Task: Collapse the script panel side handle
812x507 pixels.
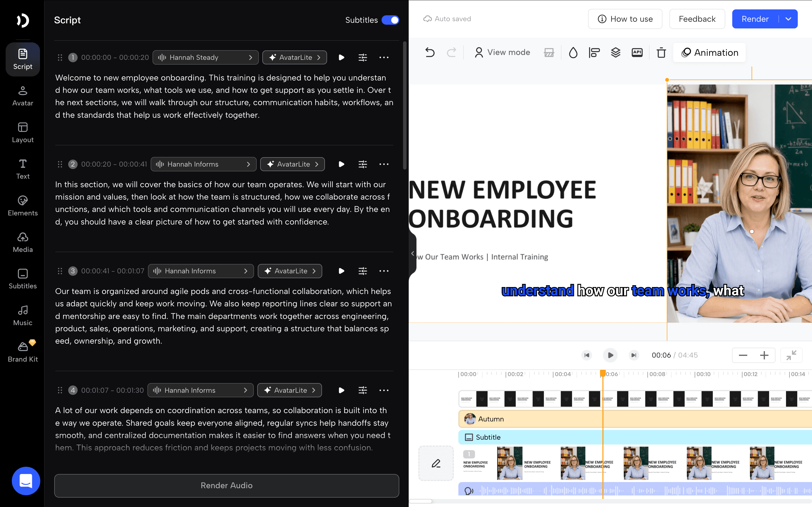Action: (413, 253)
